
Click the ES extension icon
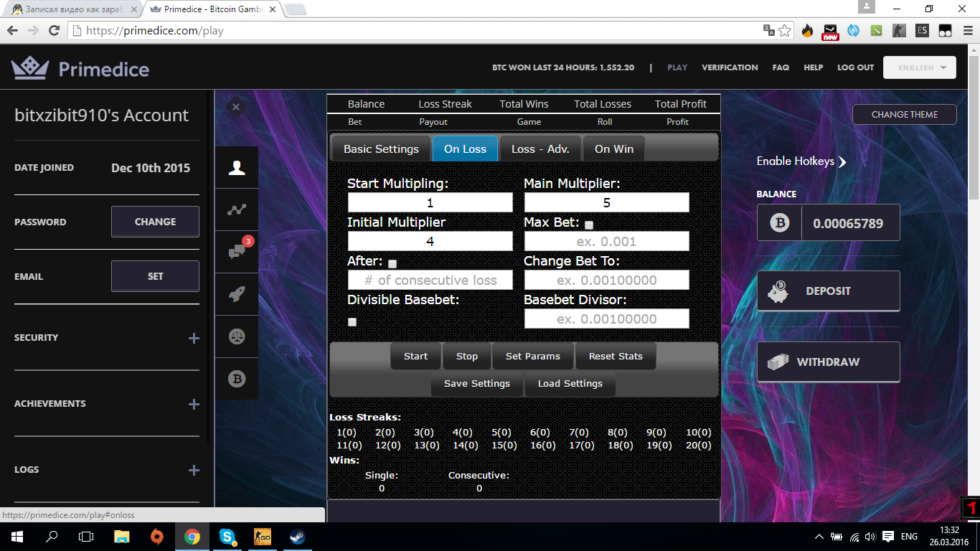[923, 30]
